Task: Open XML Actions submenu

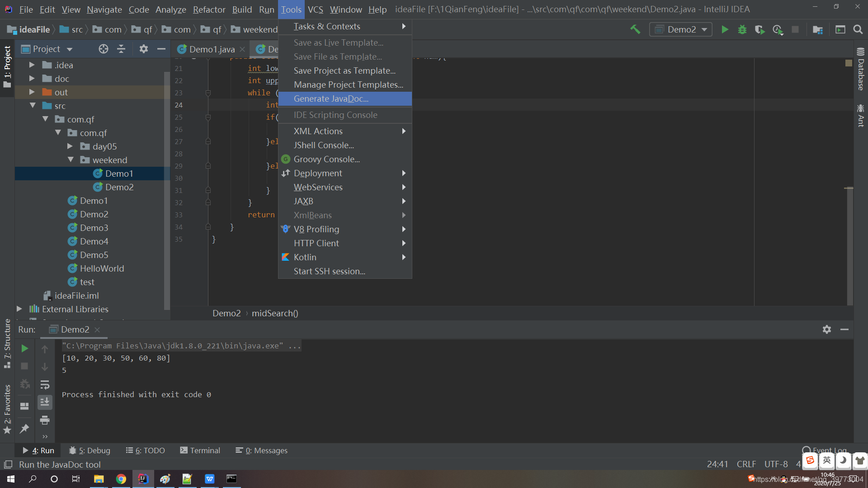Action: point(345,131)
